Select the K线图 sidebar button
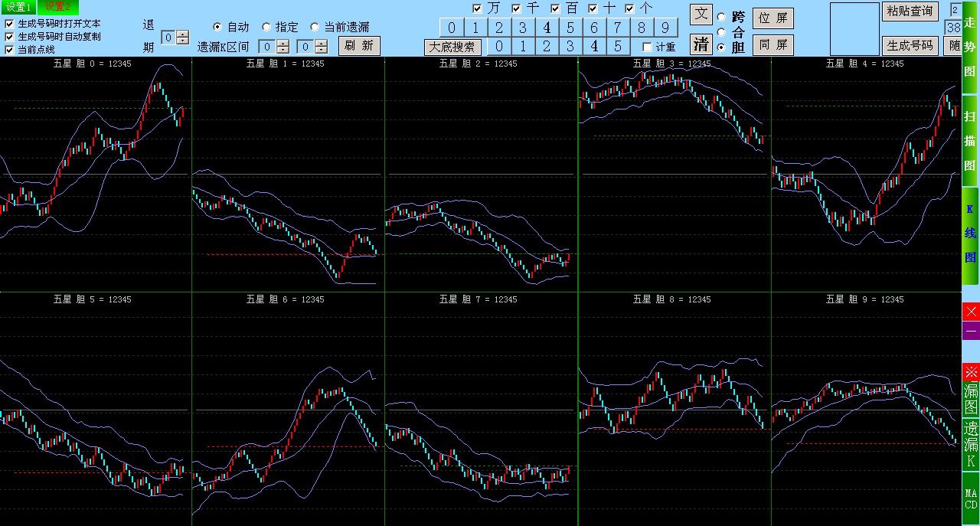Viewport: 980px width, 526px height. (970, 234)
